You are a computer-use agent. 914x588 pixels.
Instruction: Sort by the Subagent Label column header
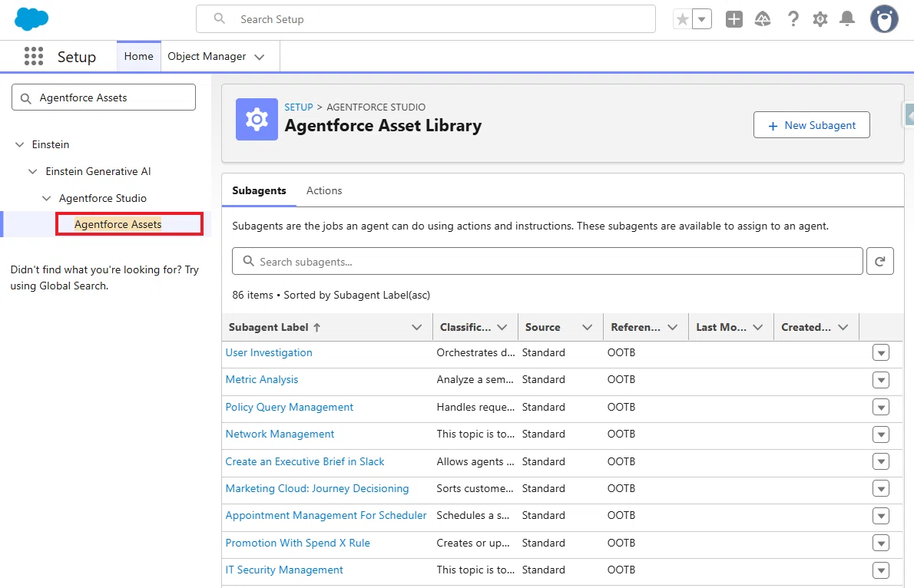coord(274,328)
